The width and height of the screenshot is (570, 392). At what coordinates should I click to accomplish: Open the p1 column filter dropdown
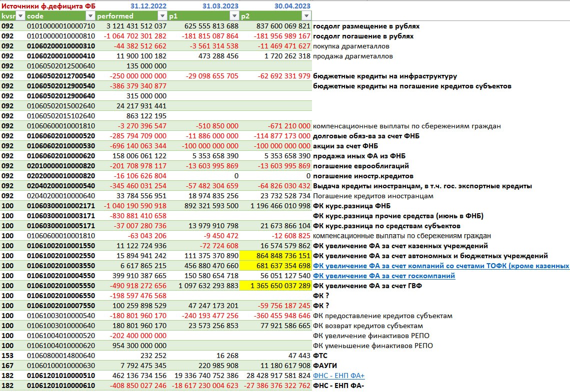(x=234, y=16)
